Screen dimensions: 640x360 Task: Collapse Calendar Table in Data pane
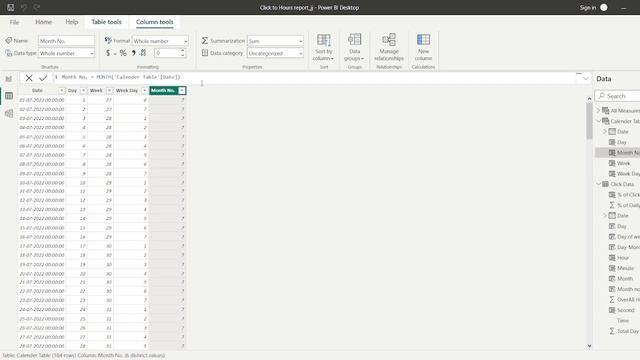[x=598, y=121]
